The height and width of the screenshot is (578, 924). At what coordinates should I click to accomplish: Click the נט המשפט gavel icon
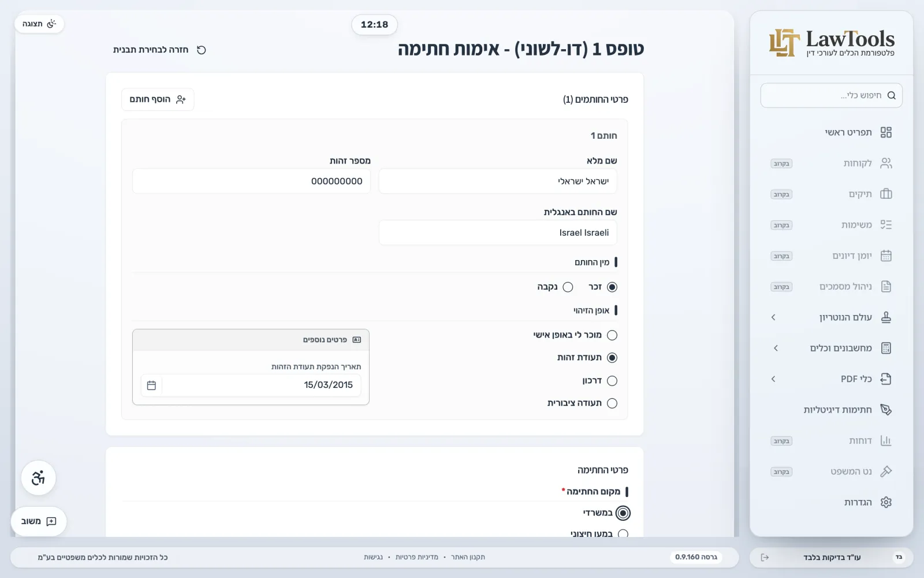pos(886,471)
